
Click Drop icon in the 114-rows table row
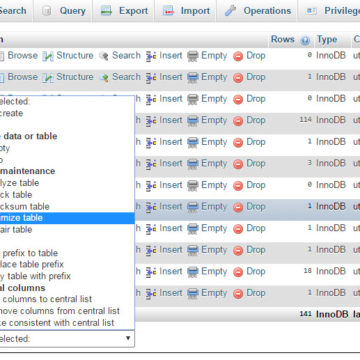click(x=238, y=121)
